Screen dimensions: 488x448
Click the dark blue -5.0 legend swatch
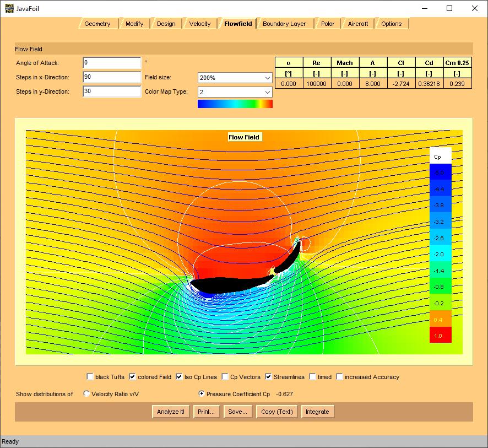tap(441, 171)
